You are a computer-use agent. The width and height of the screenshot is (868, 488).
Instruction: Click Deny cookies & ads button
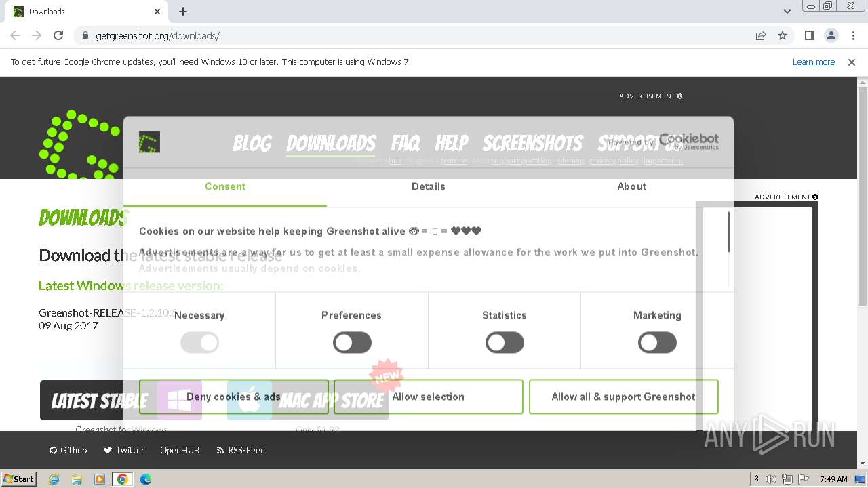233,396
